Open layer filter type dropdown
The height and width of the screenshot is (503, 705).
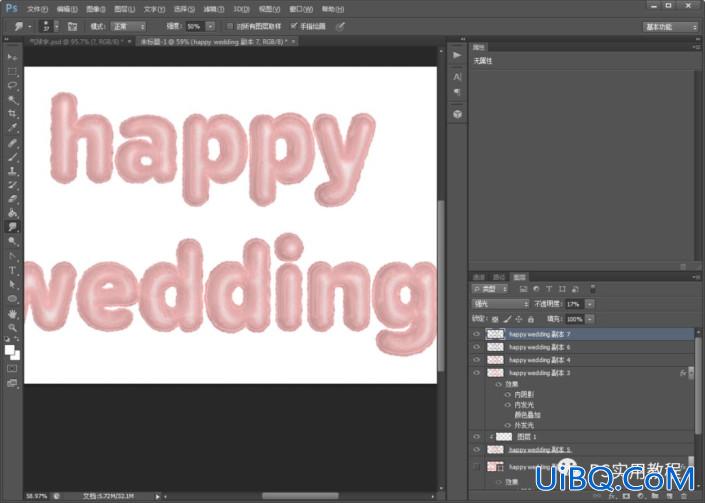coord(490,289)
